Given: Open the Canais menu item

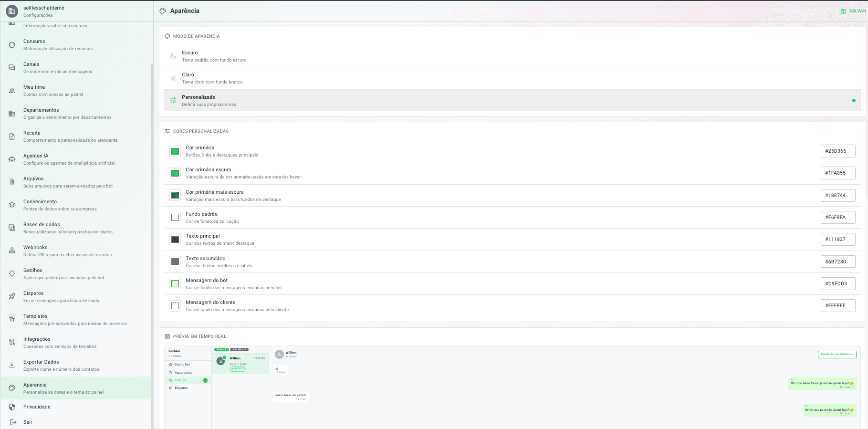Looking at the screenshot, I should (x=75, y=68).
